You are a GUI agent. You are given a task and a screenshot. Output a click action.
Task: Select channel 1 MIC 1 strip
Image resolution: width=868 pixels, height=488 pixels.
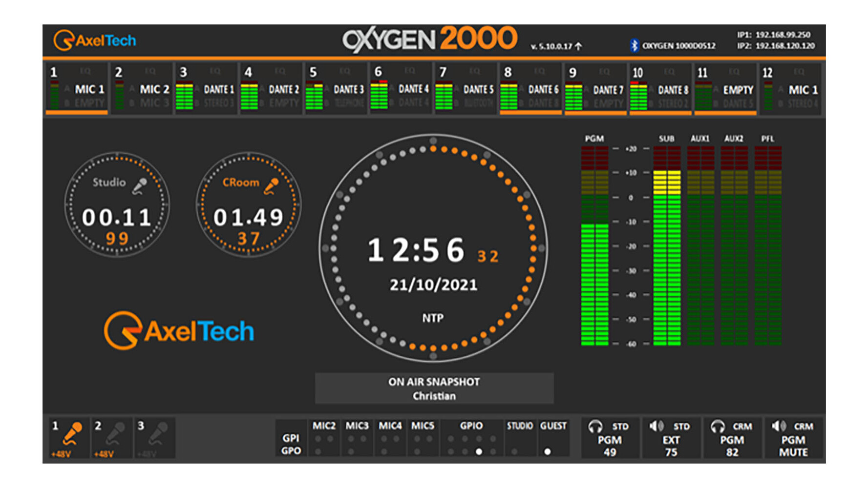coord(77,89)
